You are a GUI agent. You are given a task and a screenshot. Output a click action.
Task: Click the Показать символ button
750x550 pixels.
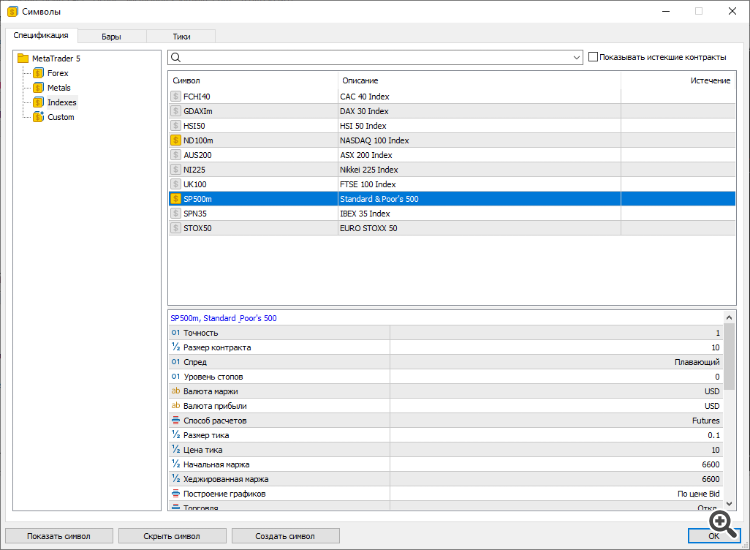(x=59, y=536)
